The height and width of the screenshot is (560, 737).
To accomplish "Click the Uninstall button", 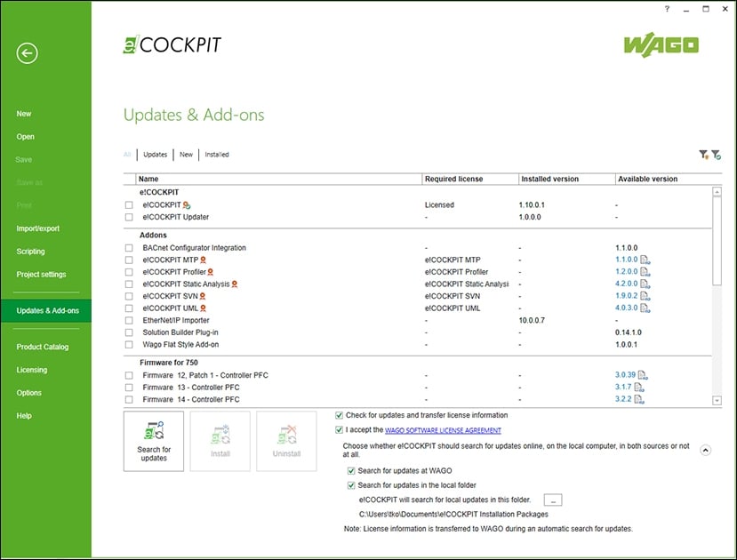I will 286,441.
